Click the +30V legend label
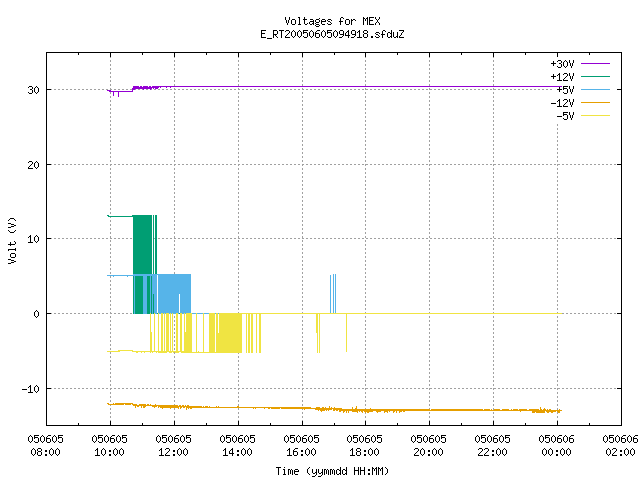 coord(562,64)
